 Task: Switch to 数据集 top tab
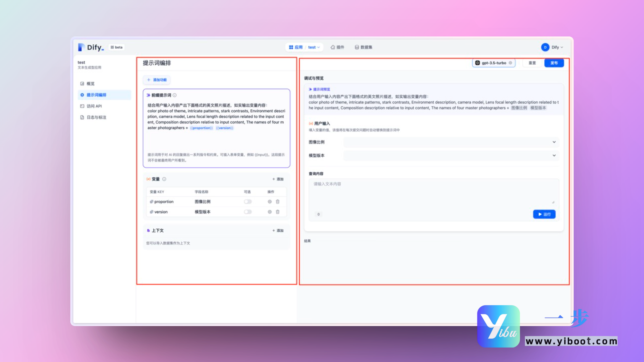[364, 47]
